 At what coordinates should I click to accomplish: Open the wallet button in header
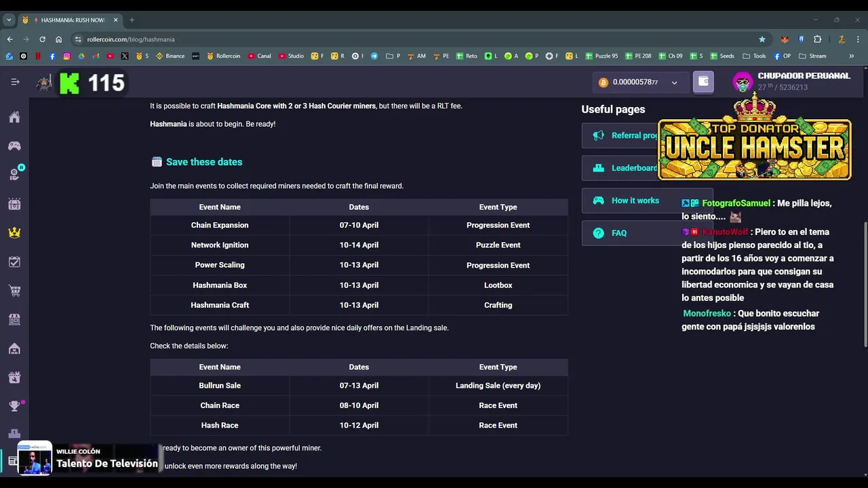click(703, 82)
